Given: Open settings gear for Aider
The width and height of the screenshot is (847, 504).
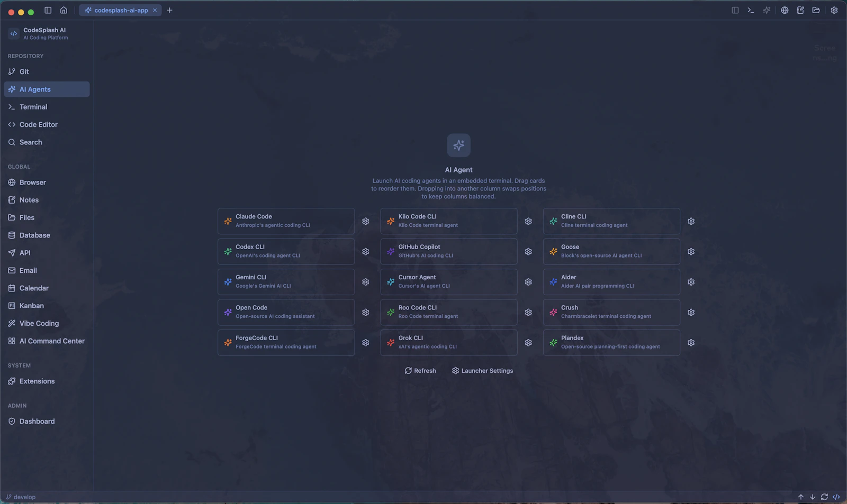Looking at the screenshot, I should pyautogui.click(x=691, y=282).
